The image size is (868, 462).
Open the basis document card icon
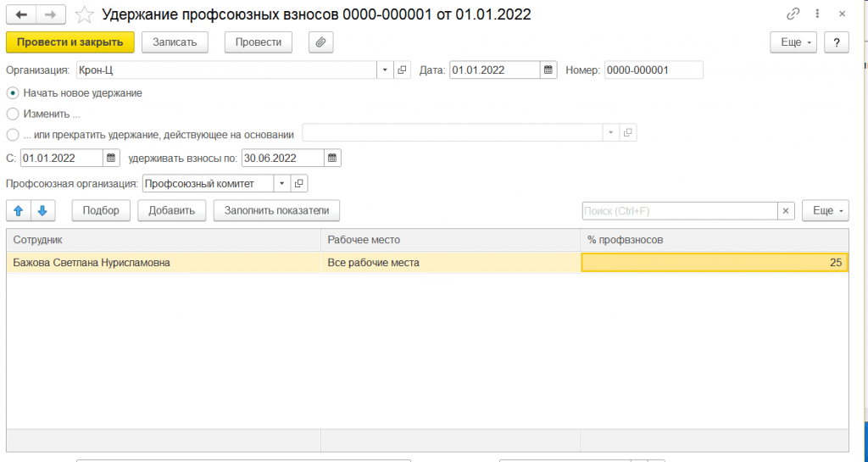(627, 133)
